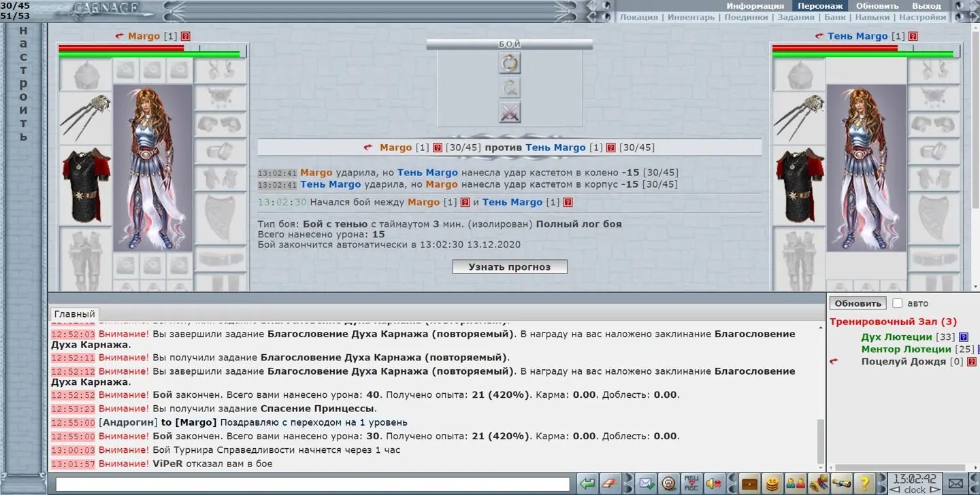The image size is (980, 495).
Task: Click the eraser clear chat icon
Action: click(610, 483)
